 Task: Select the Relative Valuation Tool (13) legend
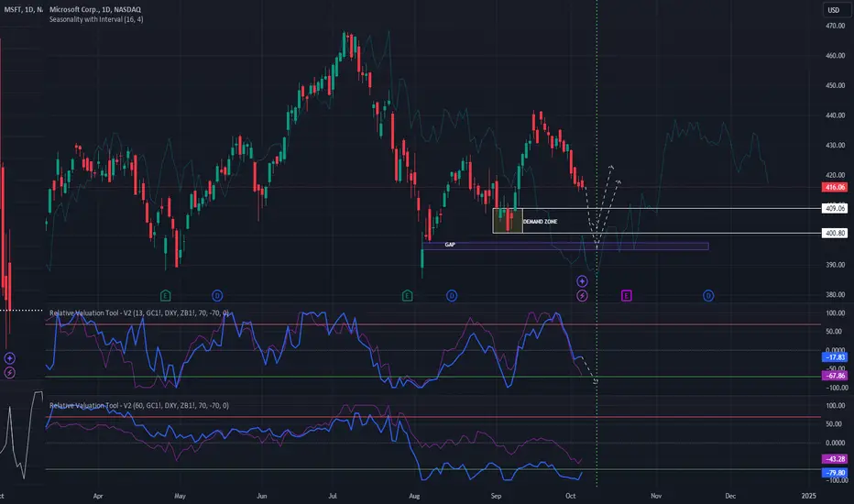[139, 313]
